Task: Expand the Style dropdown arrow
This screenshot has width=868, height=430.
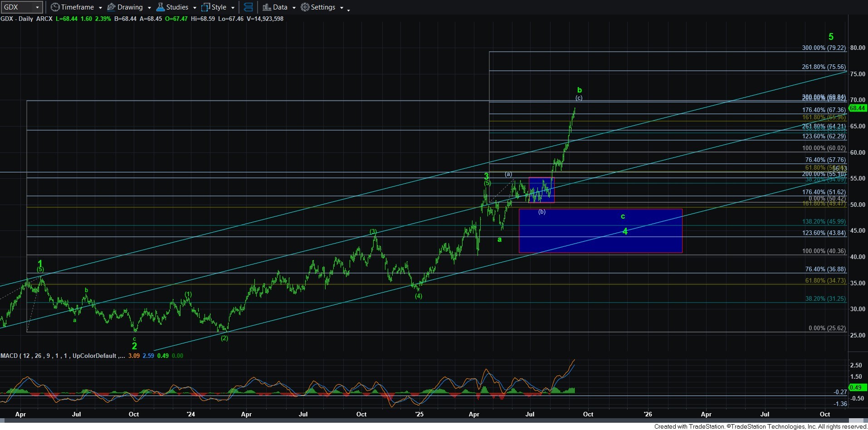Action: [233, 8]
